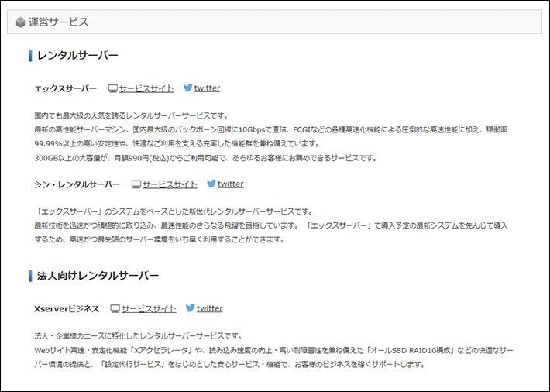Click the line starting するため、高速かつ最先端
The width and height of the screenshot is (550, 392).
pyautogui.click(x=160, y=239)
